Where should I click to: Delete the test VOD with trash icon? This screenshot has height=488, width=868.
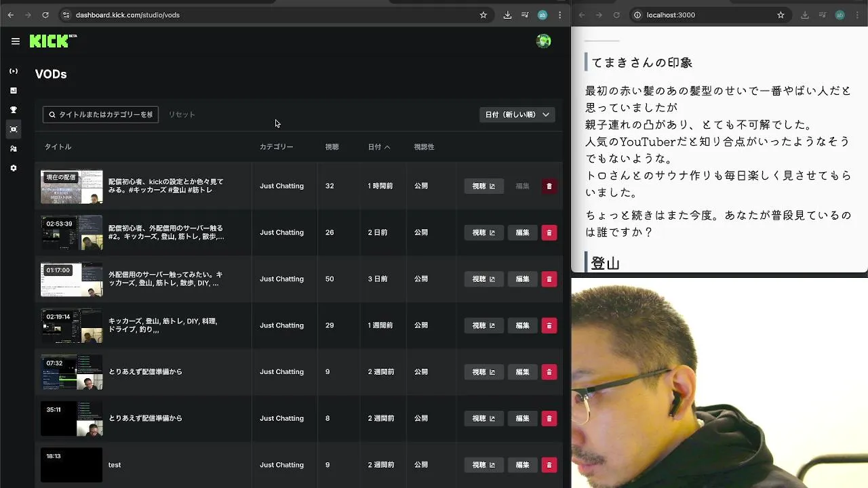[549, 465]
